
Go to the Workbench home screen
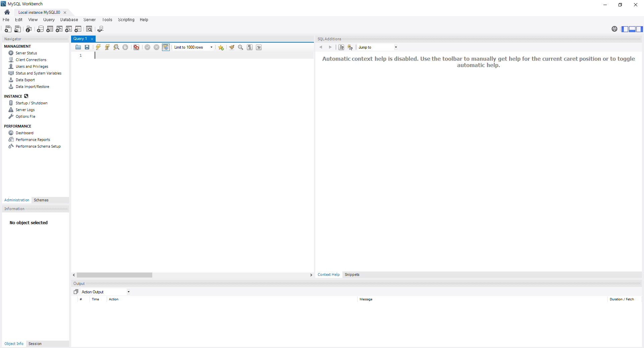[x=7, y=12]
